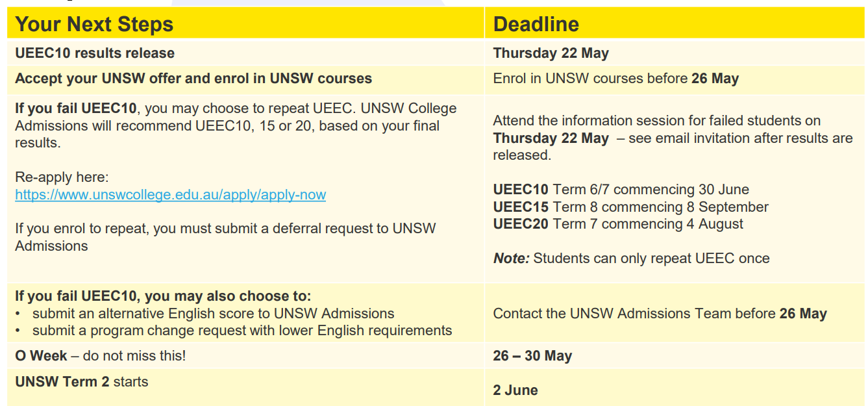Click the 'Deadline' column header
868x406 pixels.
[x=536, y=24]
